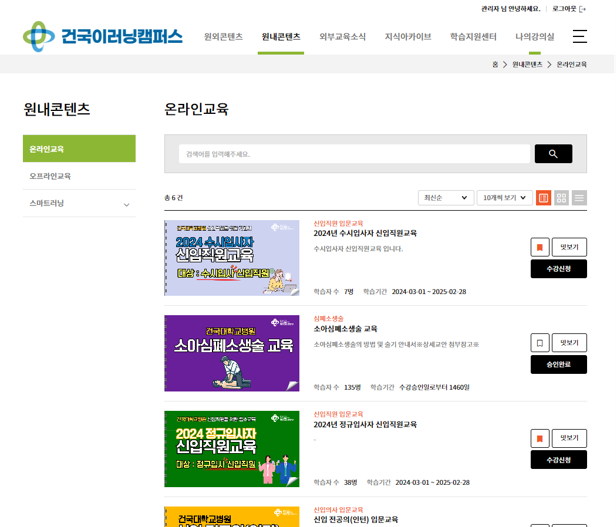Screen dimensions: 616x527
Task: Open the 나의강의실 menu
Action: point(535,37)
